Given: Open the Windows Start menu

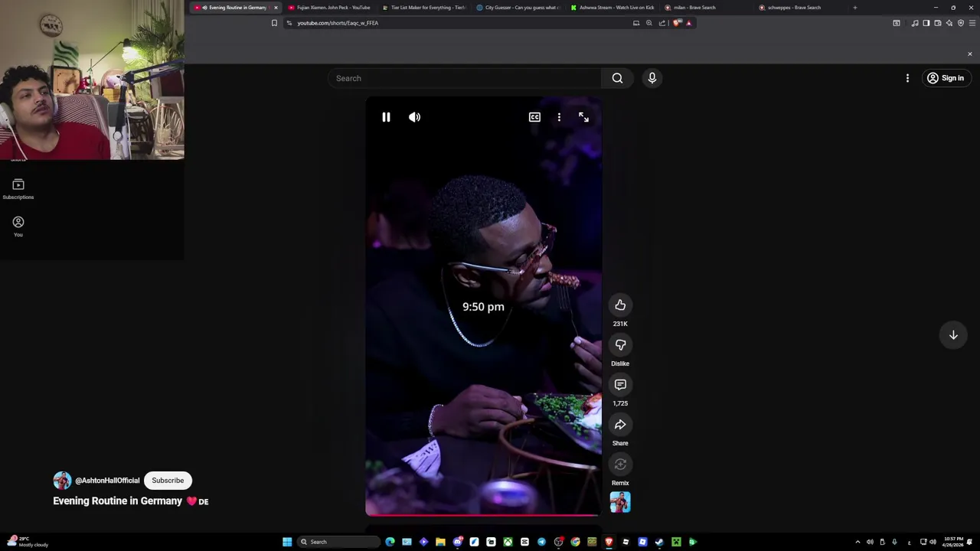Looking at the screenshot, I should tap(287, 542).
